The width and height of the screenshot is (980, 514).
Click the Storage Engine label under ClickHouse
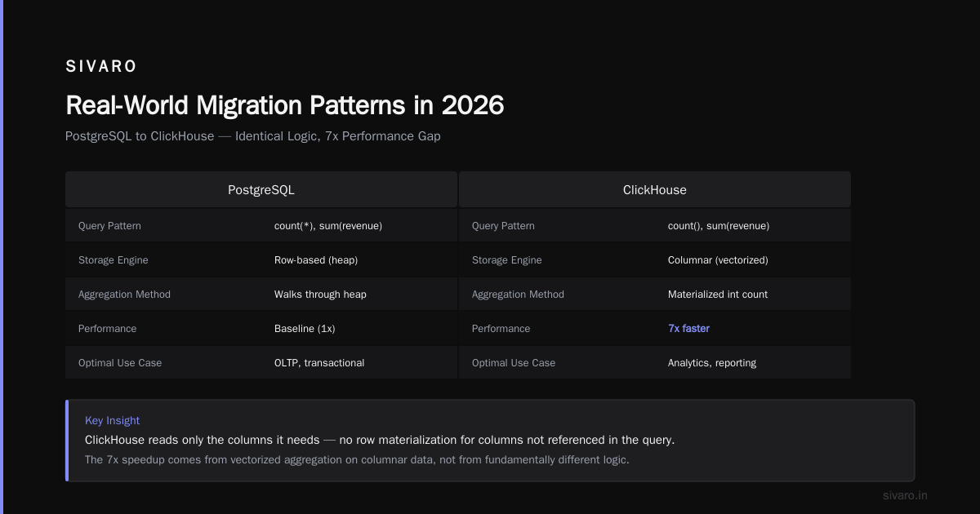coord(507,260)
